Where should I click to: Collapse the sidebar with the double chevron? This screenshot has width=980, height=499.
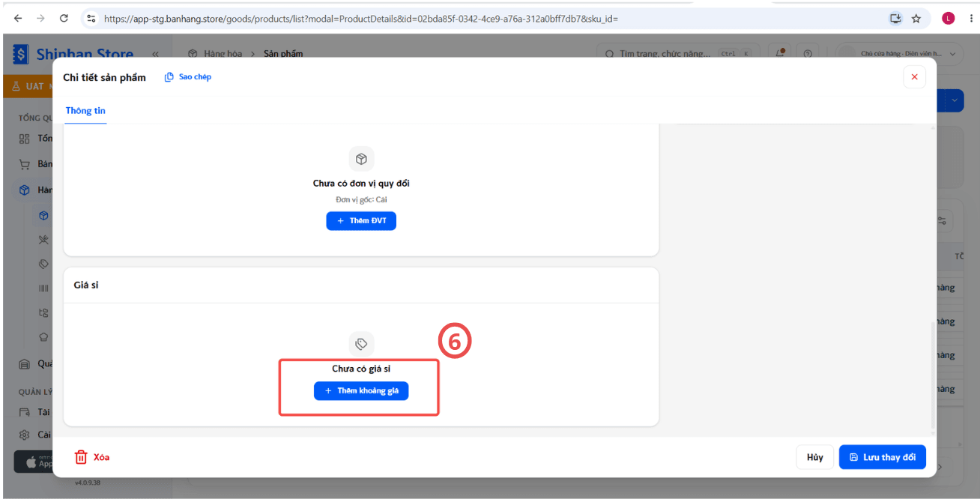point(155,54)
